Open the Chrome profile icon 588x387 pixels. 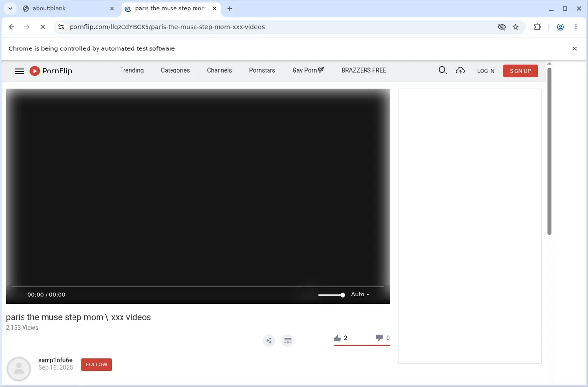[x=560, y=27]
